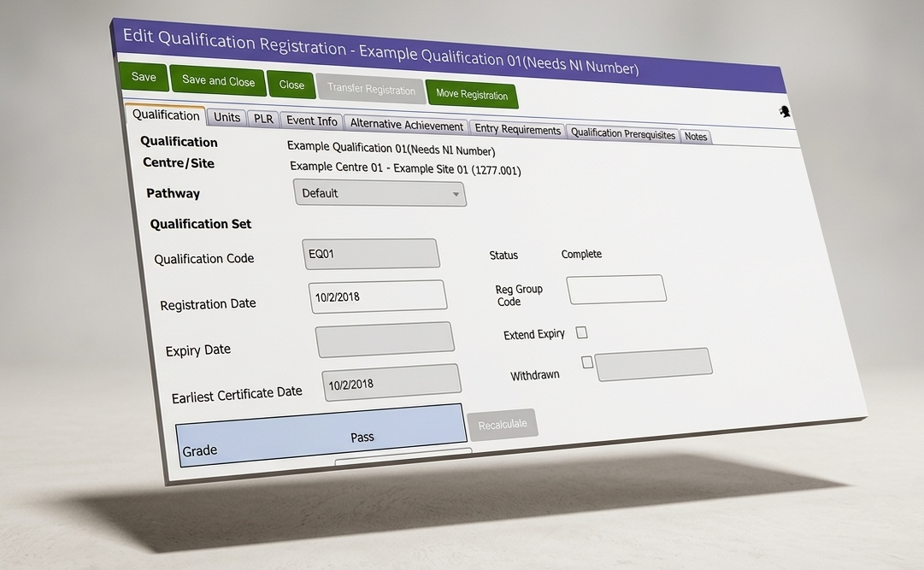Show the Notes tab

click(x=696, y=137)
